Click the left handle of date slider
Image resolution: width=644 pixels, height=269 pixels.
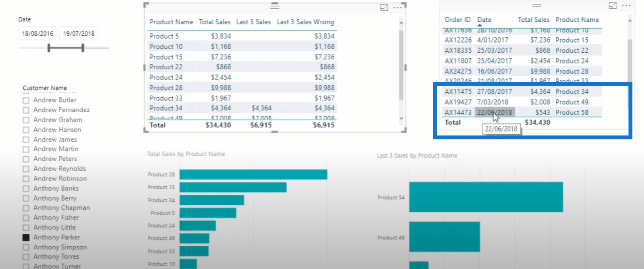(49, 47)
